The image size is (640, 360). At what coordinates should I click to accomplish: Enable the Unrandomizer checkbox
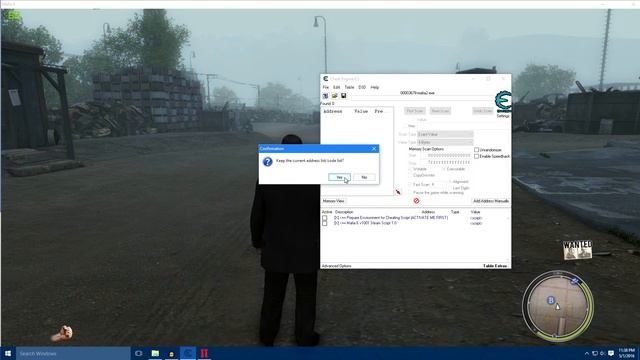(476, 150)
